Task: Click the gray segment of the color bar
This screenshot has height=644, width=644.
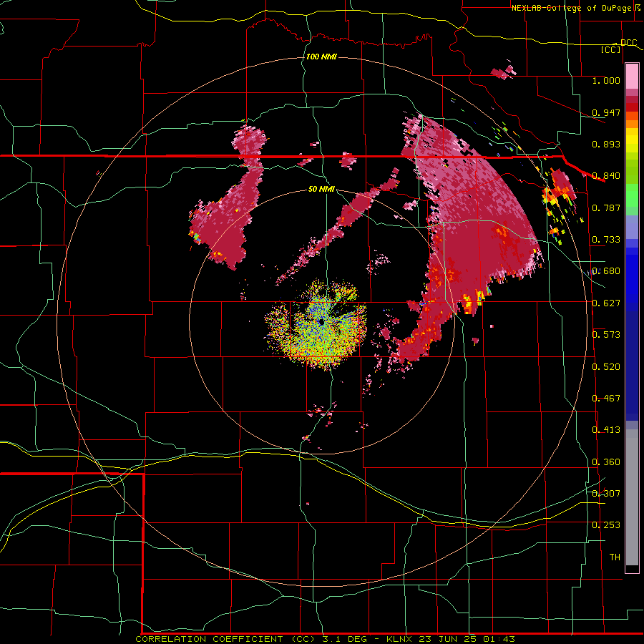Action: pyautogui.click(x=632, y=497)
